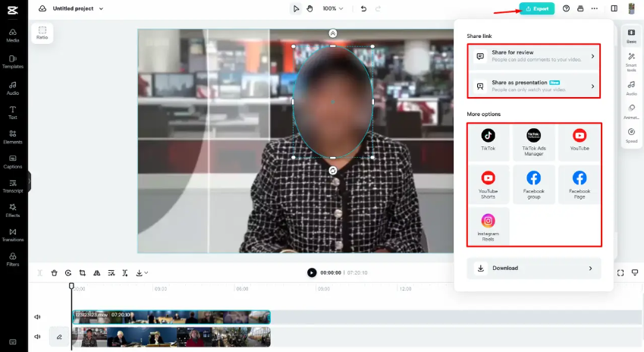Click the transcript-based editing icon
This screenshot has height=352, width=644.
pyautogui.click(x=111, y=273)
